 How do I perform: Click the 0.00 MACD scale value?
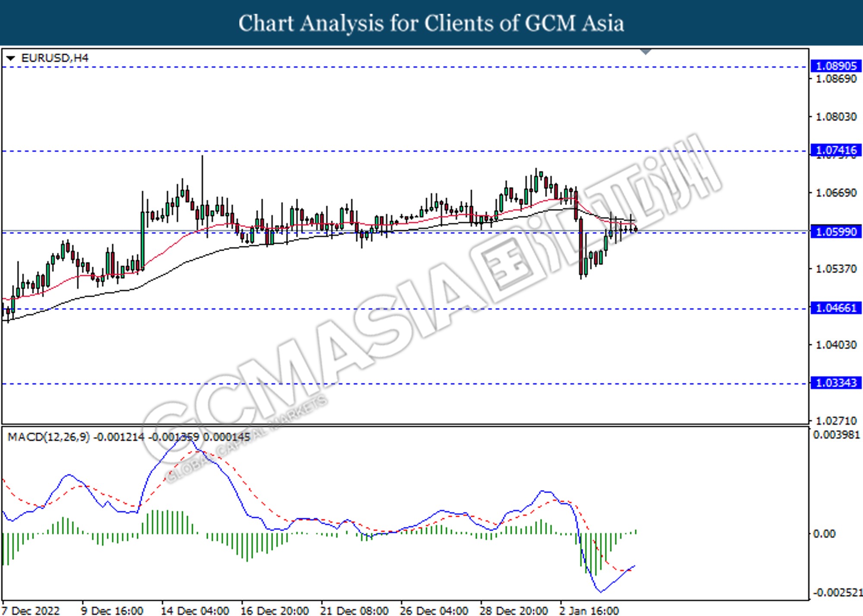(x=824, y=534)
